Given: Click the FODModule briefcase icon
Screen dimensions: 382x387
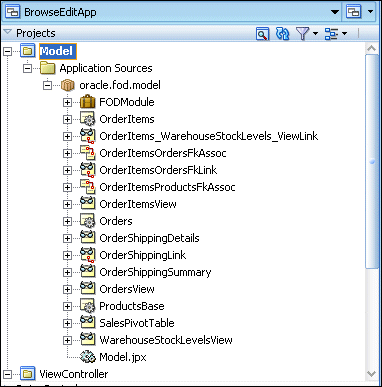Looking at the screenshot, I should tap(88, 102).
